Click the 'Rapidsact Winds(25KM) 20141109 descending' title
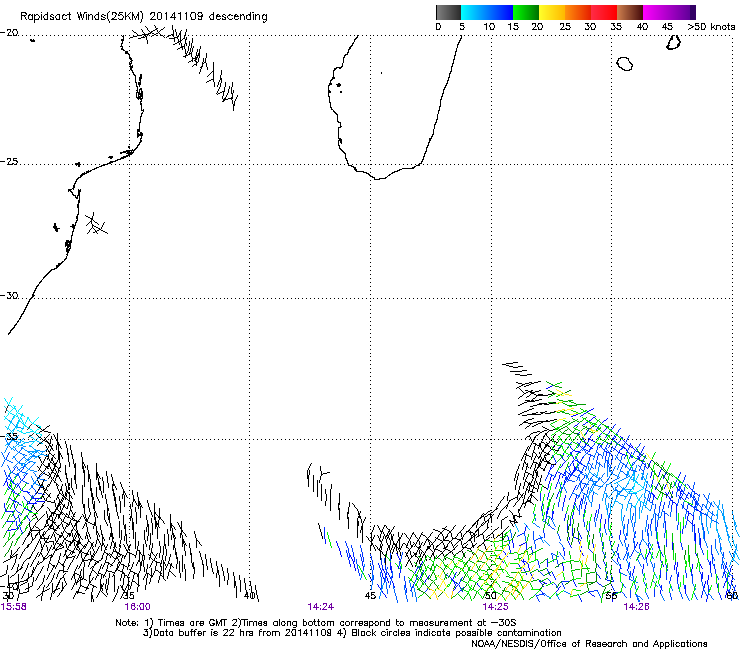Screen dimensions: 740x650 pos(143,16)
